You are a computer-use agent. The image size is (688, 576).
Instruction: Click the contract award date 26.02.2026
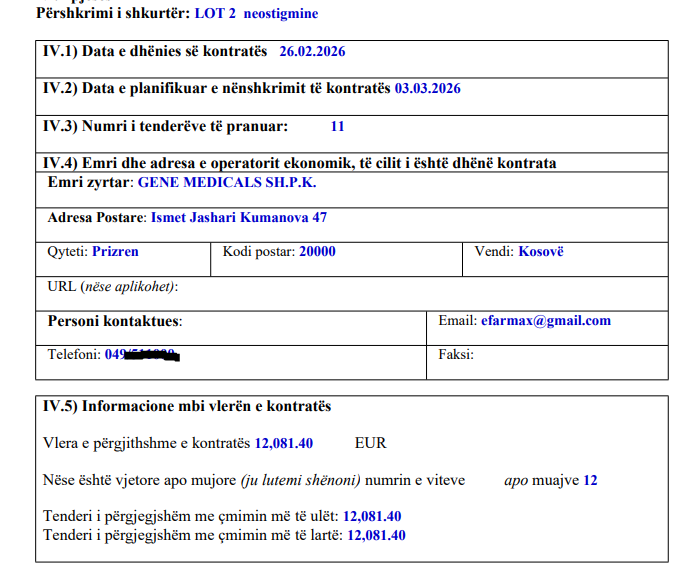(312, 52)
